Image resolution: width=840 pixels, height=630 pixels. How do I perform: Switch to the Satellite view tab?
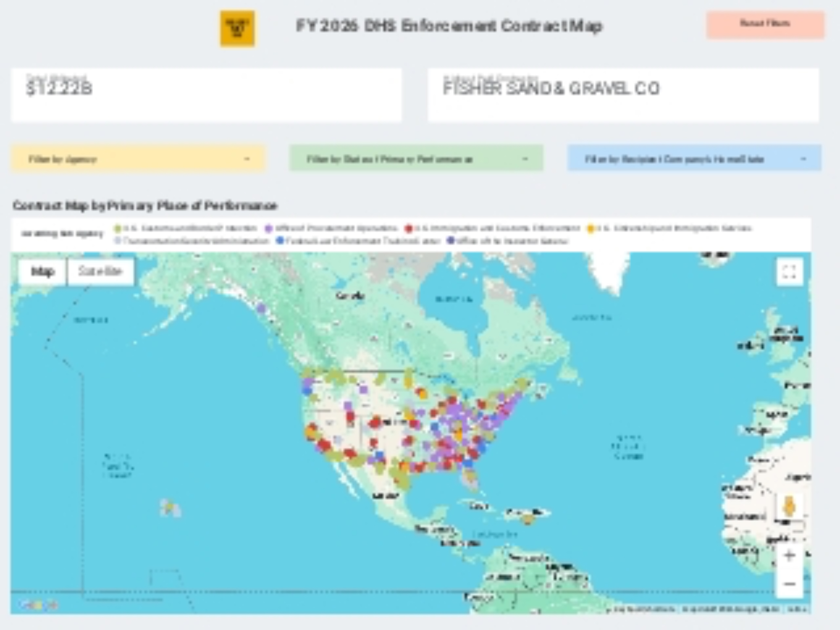tap(100, 272)
